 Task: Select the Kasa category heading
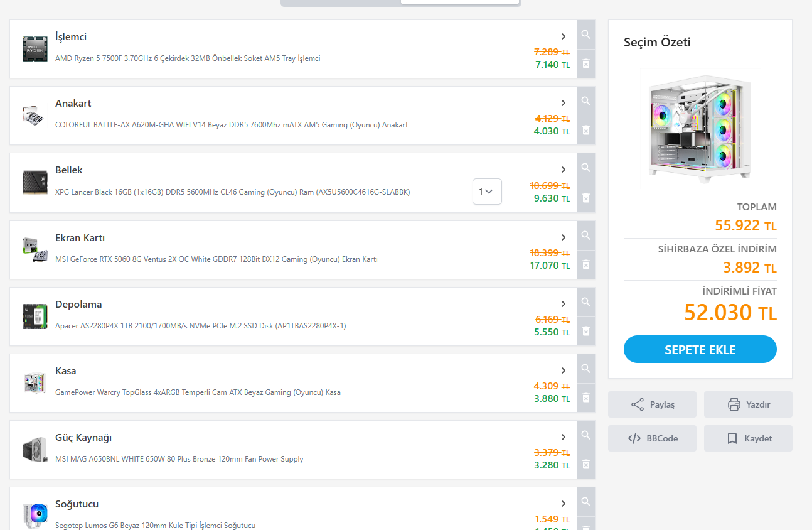[66, 371]
